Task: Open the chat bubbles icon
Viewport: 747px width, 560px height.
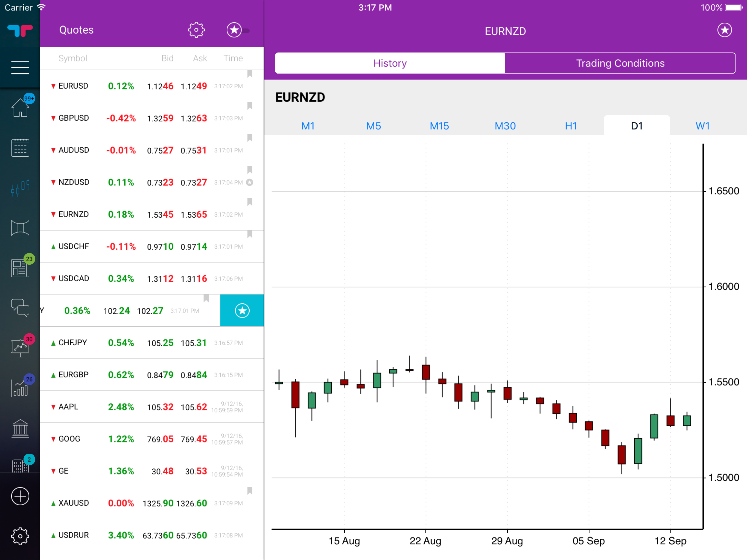Action: click(20, 308)
